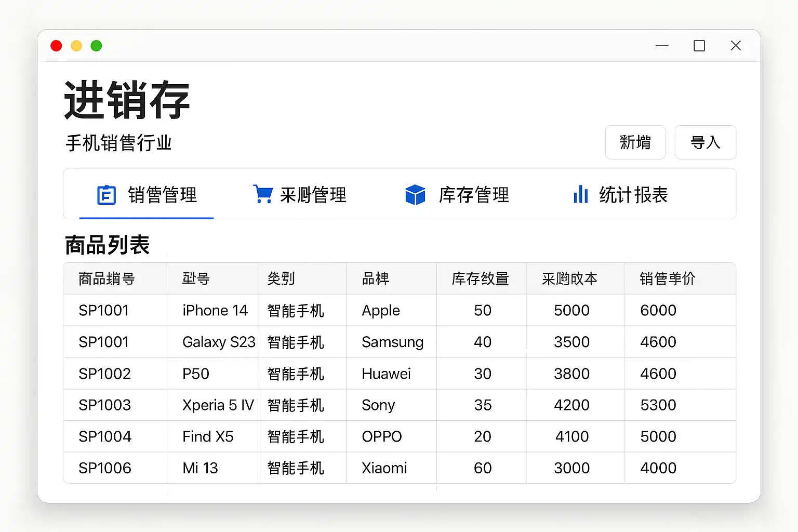Select the iPhone 14 row

[x=215, y=311]
